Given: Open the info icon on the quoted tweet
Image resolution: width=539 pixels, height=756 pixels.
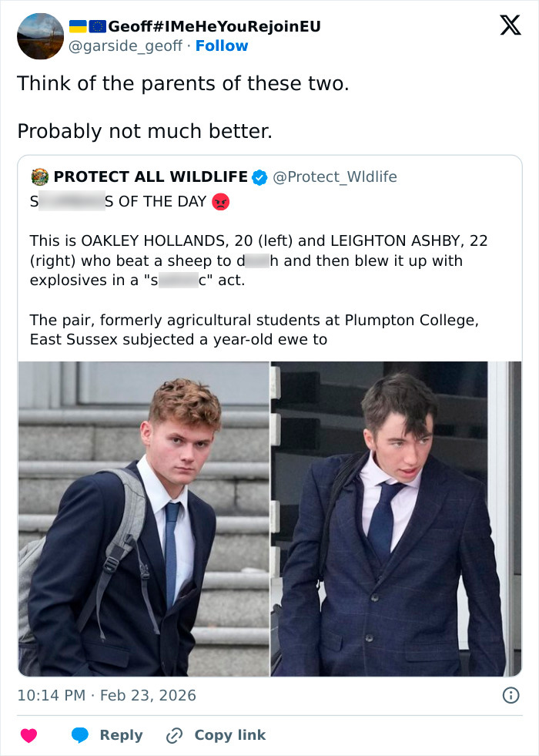Looking at the screenshot, I should 510,694.
